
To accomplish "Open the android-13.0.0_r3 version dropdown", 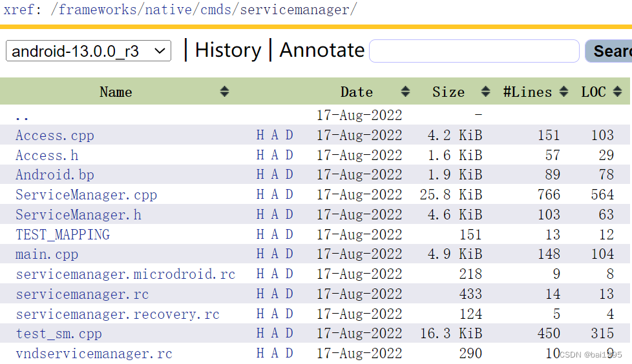I will pyautogui.click(x=89, y=51).
